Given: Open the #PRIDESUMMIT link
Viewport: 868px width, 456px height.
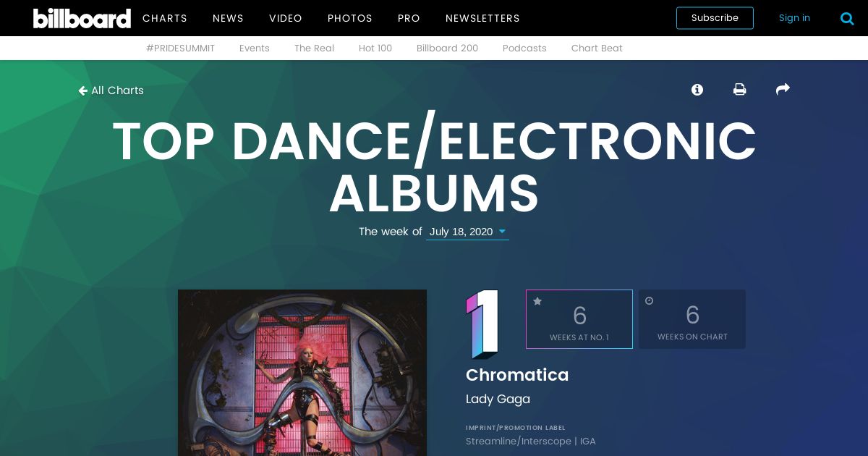Looking at the screenshot, I should (x=180, y=48).
